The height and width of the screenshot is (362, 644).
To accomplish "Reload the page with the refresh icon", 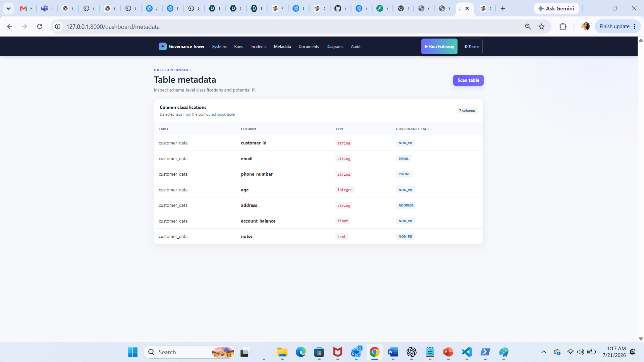I will (40, 26).
